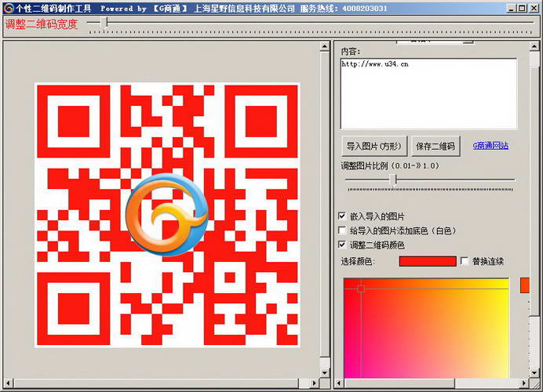
Task: Click left panel scroll-left arrow
Action: click(9, 383)
